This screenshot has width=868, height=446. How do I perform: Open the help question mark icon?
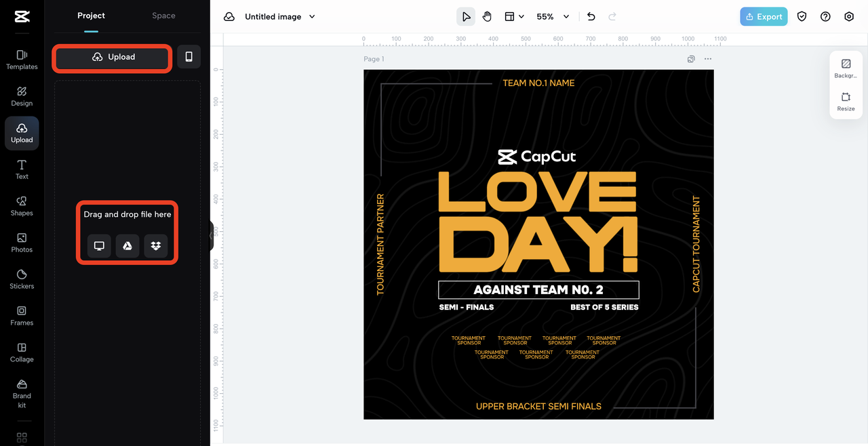825,16
